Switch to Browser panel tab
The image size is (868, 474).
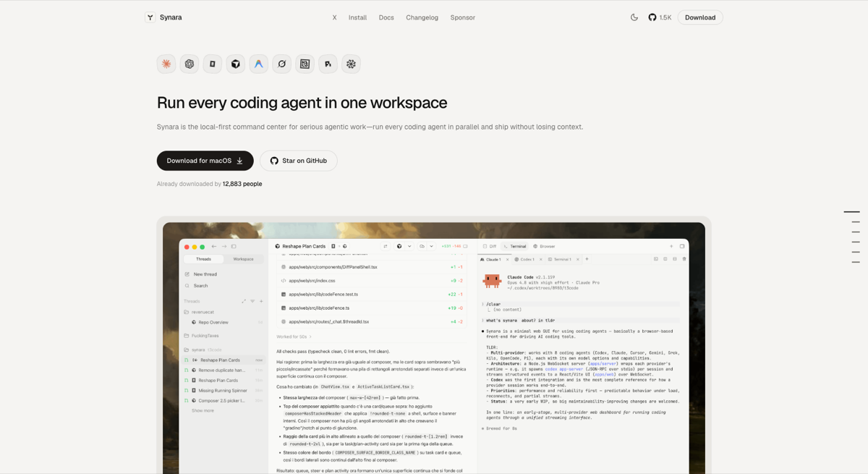pyautogui.click(x=544, y=246)
